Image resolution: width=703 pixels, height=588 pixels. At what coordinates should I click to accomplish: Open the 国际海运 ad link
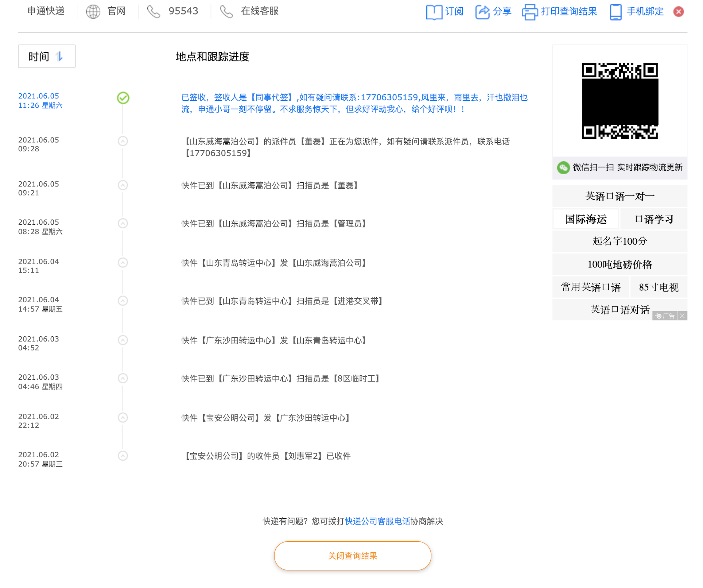click(586, 219)
